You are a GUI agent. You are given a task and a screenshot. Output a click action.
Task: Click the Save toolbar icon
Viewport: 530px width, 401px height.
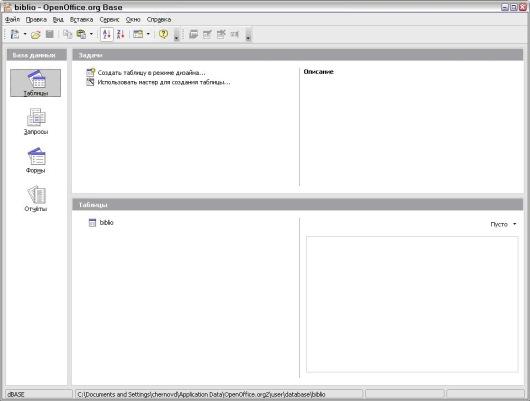50,34
